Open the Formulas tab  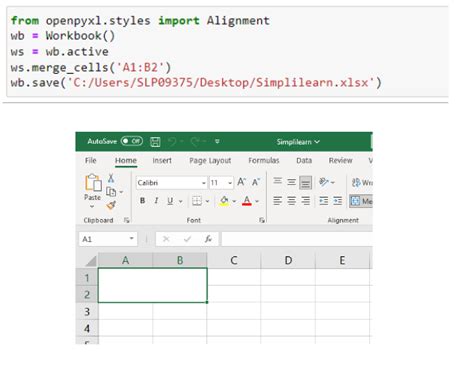[x=264, y=160]
